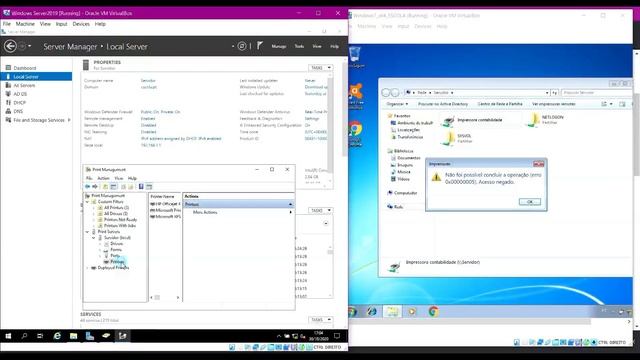This screenshot has height=360, width=640.
Task: Click the Up one level toolbar icon in Print Management
Action: pyautogui.click(x=105, y=187)
